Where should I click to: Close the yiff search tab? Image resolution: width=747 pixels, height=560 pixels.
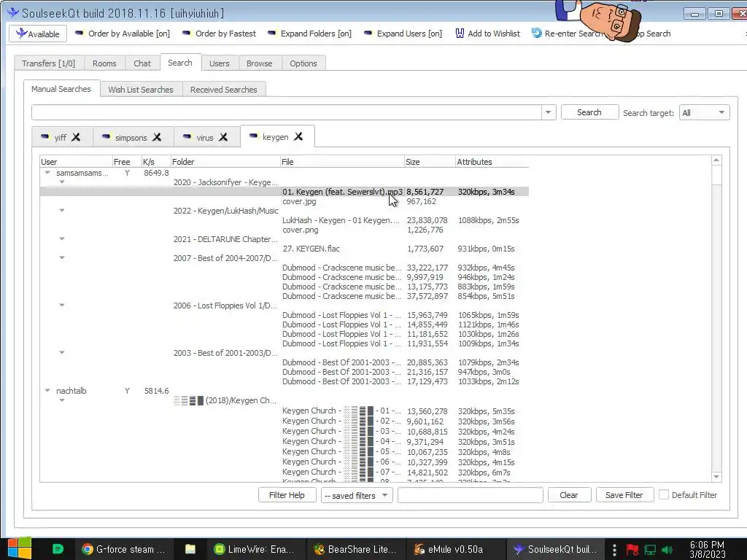[76, 137]
